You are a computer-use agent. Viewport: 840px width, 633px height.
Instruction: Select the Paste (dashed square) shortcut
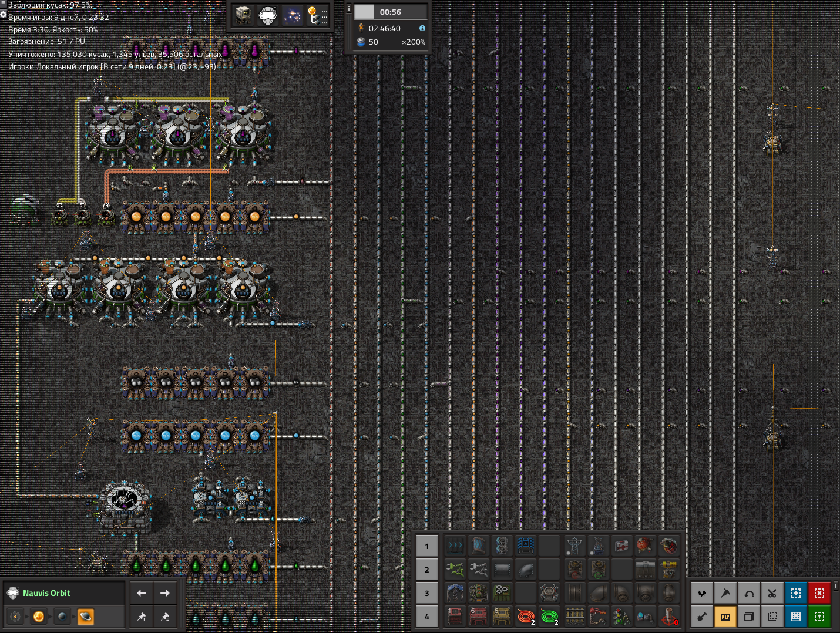(772, 617)
